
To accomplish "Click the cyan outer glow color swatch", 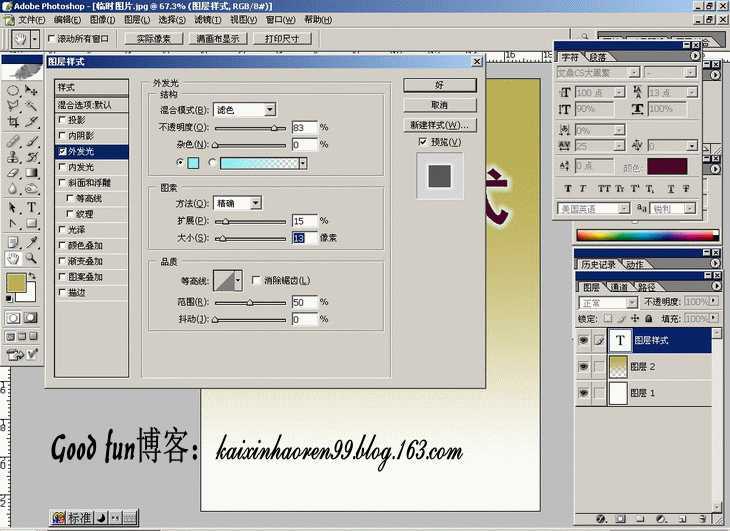I will click(194, 162).
